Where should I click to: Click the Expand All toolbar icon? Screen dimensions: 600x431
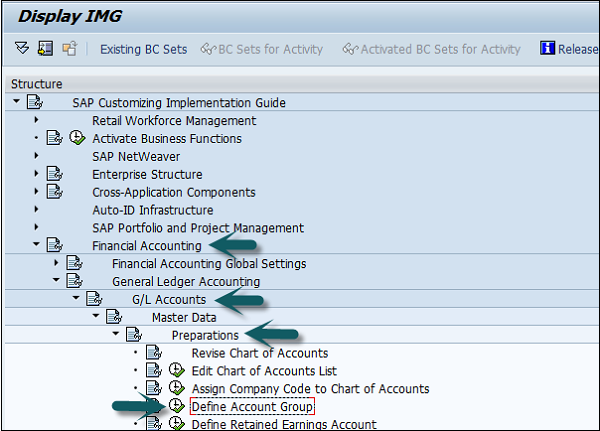click(22, 49)
